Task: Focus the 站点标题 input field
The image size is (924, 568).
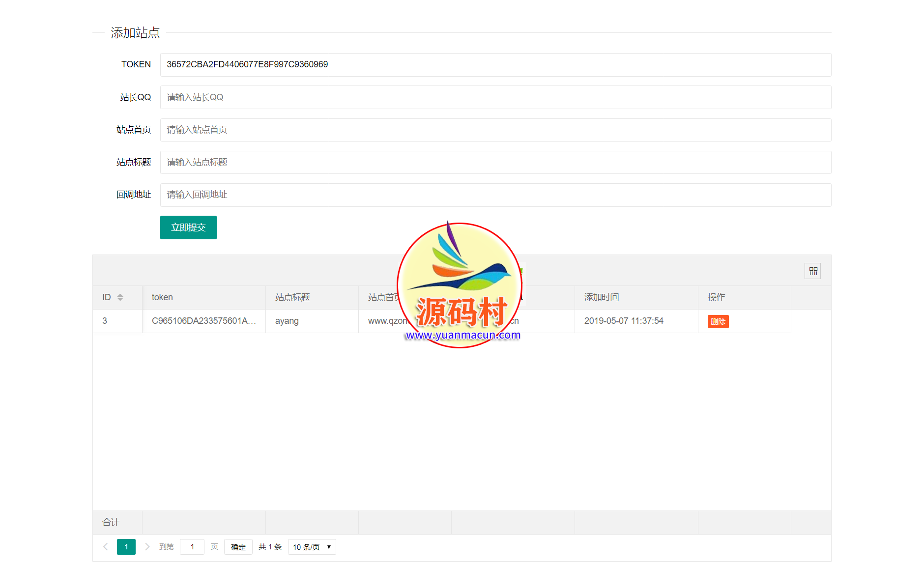Action: coord(495,162)
